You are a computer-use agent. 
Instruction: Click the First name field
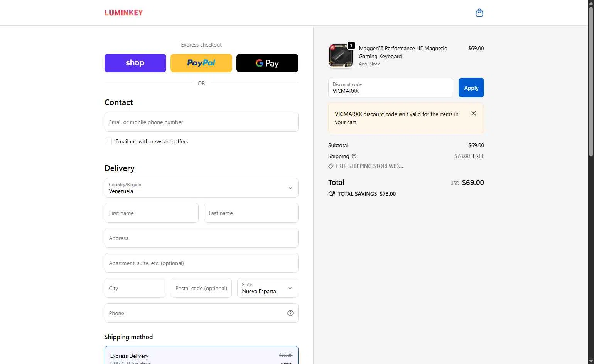coord(152,213)
